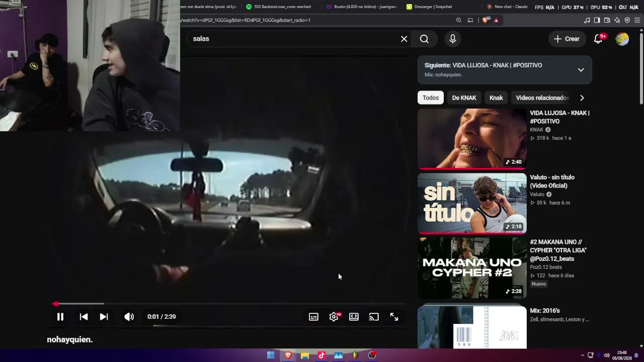
Task: Go to the previous video
Action: tap(84, 317)
